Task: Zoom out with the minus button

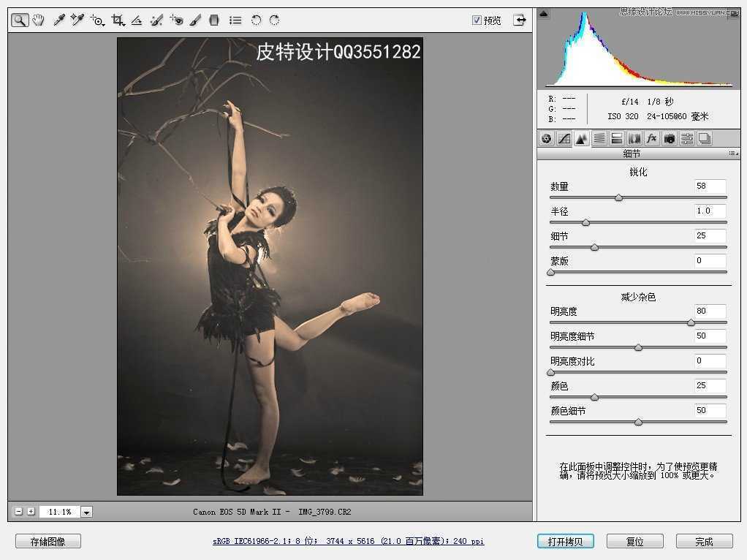Action: pos(18,512)
